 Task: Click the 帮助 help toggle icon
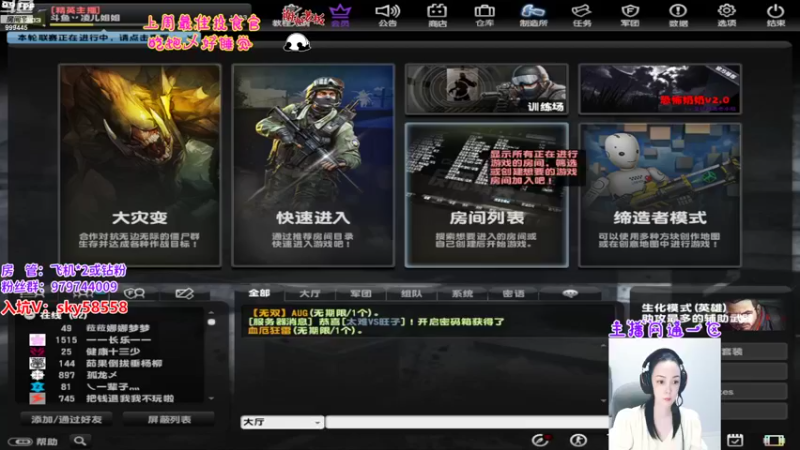click(20, 441)
